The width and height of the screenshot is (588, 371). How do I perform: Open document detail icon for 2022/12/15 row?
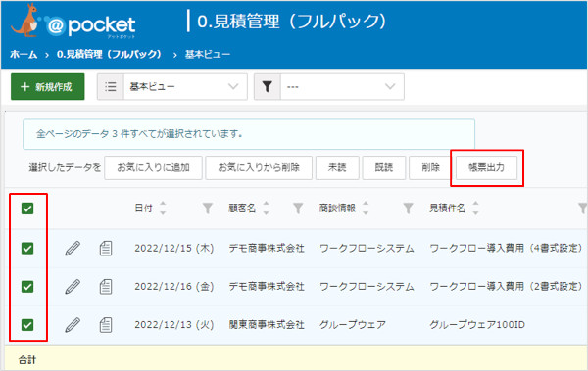tap(106, 249)
